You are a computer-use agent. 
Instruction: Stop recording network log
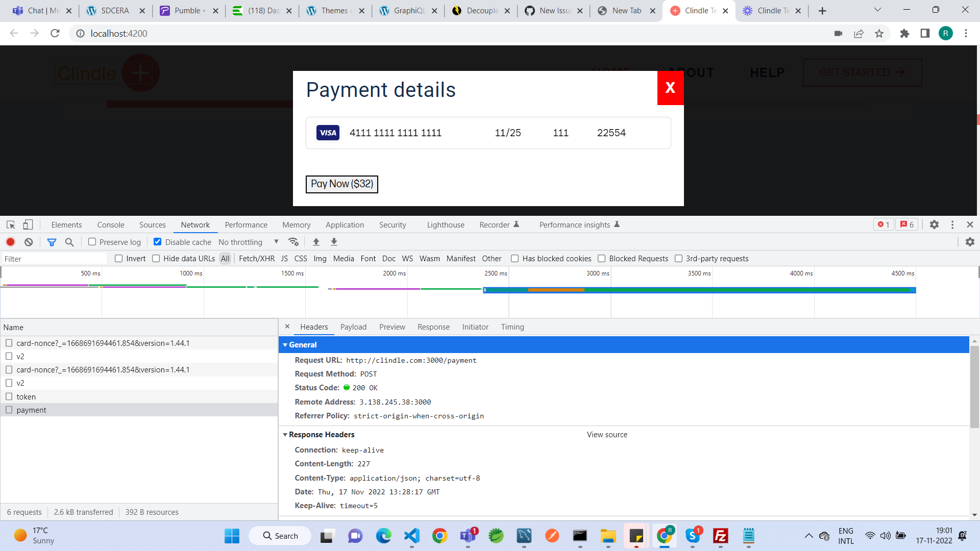[x=10, y=242]
